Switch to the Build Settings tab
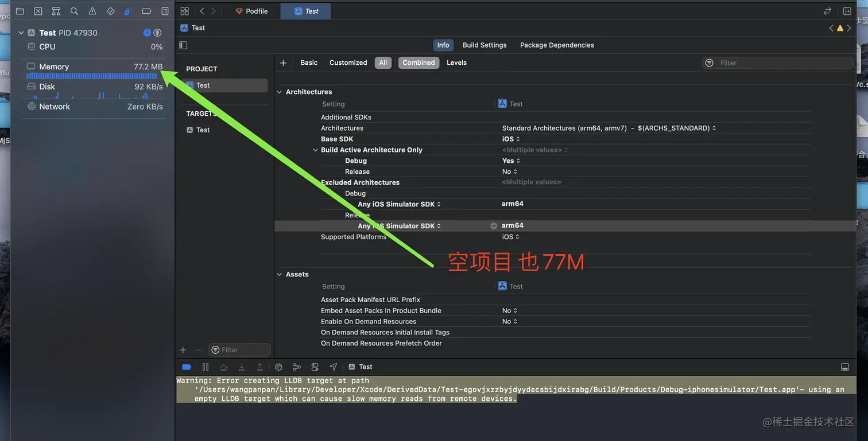 [485, 45]
